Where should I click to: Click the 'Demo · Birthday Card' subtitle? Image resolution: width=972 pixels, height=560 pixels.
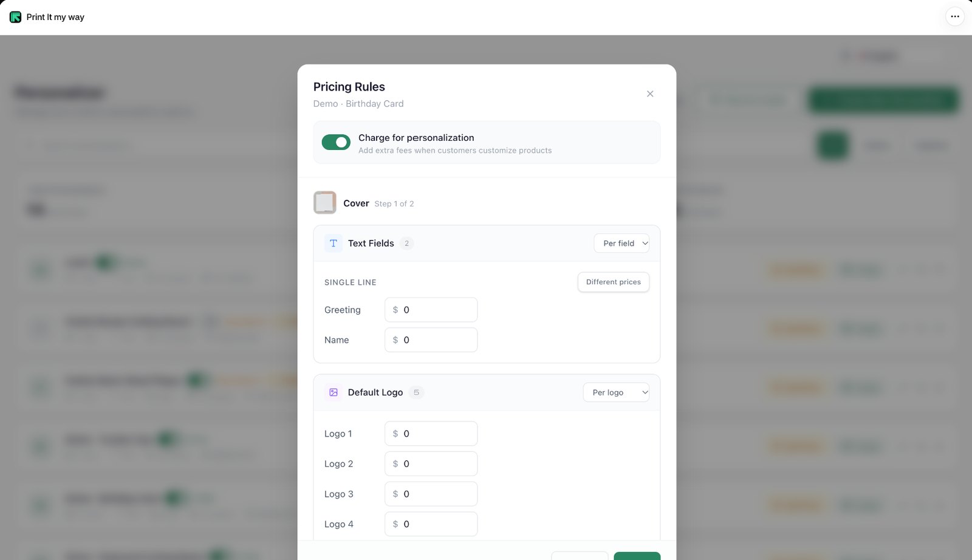[x=358, y=104]
